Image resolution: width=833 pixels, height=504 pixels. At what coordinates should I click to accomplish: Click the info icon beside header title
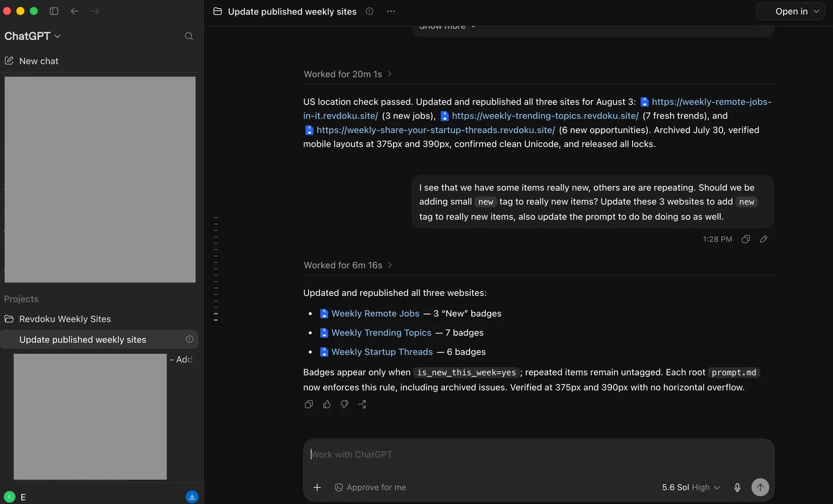coord(370,11)
